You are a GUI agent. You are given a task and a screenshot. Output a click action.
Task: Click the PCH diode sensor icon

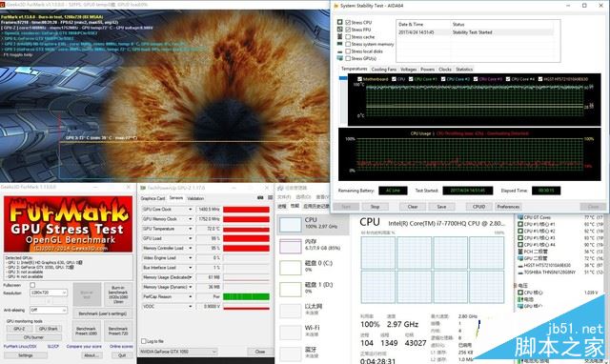520,252
